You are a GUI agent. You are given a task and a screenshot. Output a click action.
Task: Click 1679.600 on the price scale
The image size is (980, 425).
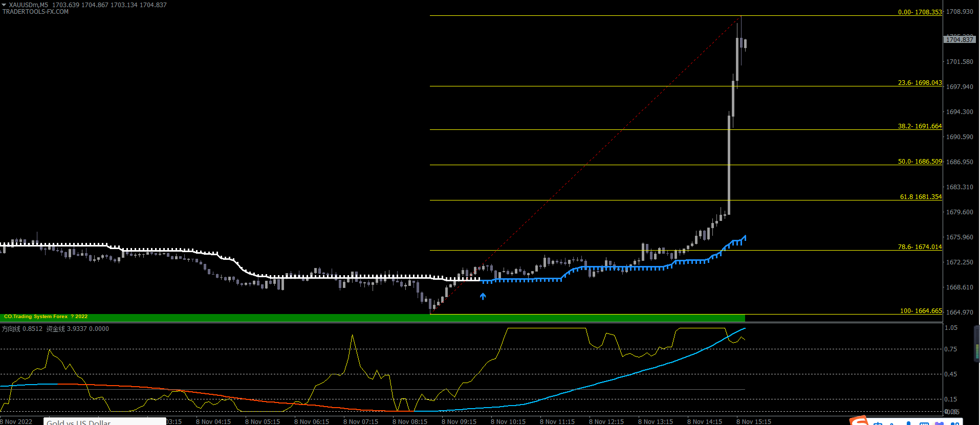pyautogui.click(x=960, y=212)
